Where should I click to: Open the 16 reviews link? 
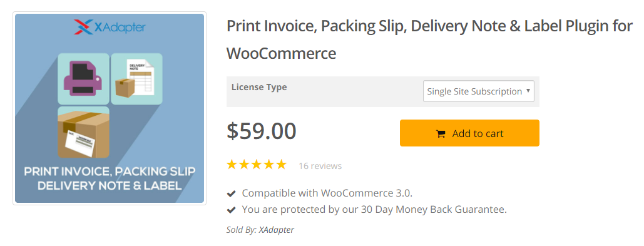pos(320,166)
